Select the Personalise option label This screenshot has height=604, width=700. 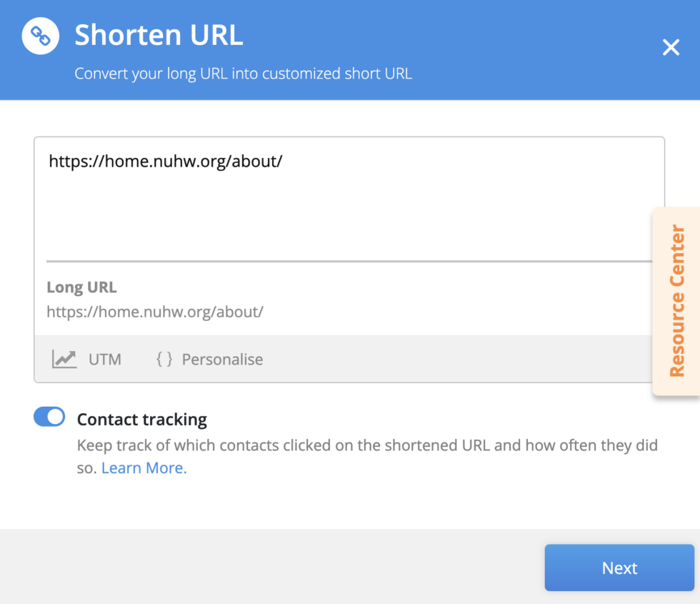pos(222,359)
